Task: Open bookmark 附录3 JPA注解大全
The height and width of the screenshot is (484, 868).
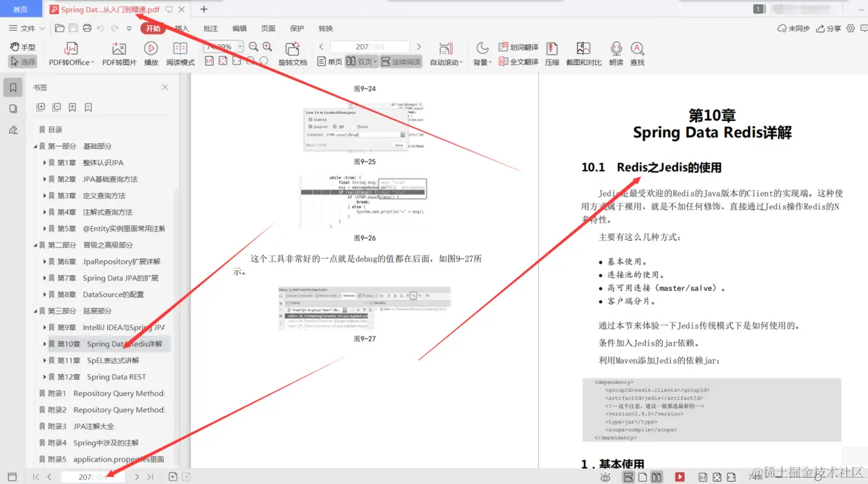Action: pos(76,426)
